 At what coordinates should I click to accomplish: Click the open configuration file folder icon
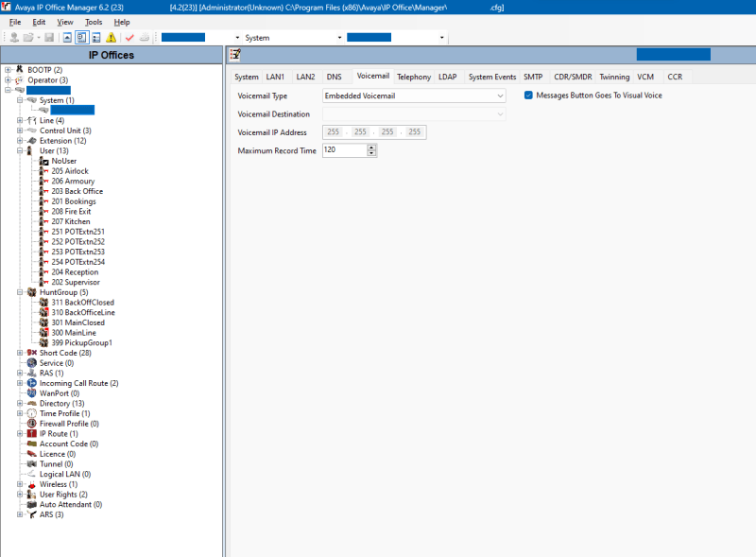pyautogui.click(x=28, y=37)
